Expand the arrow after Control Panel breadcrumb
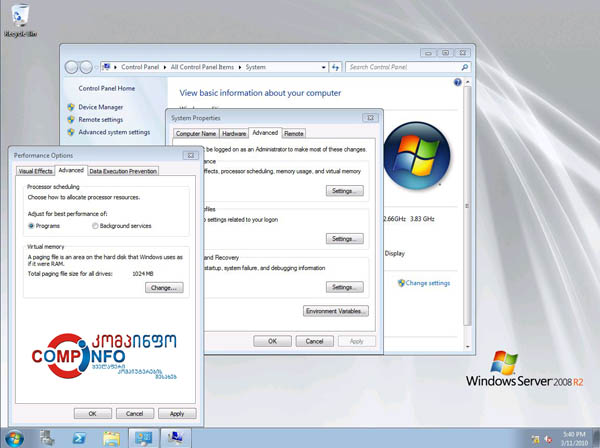Viewport: 600px width, 448px height. (x=165, y=67)
